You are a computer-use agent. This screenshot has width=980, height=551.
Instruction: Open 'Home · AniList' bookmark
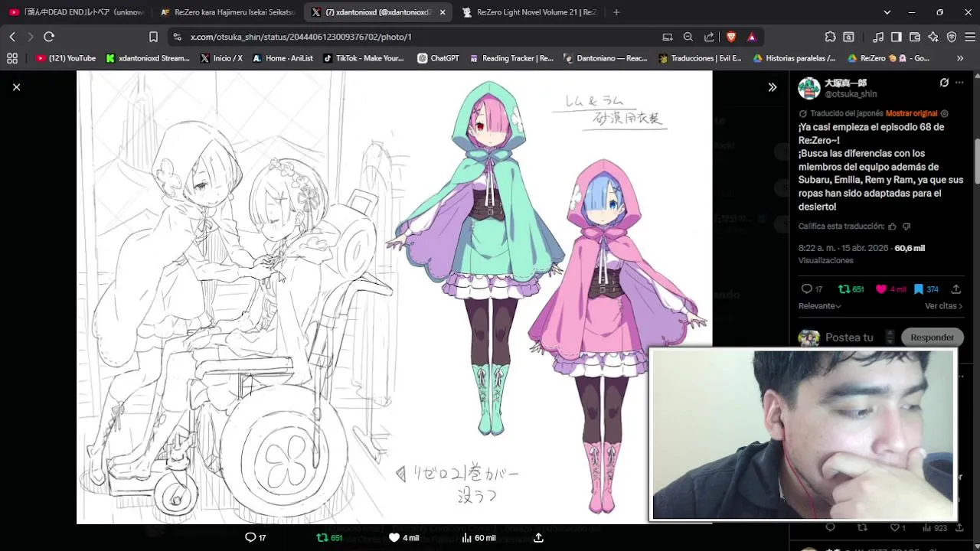coord(283,58)
